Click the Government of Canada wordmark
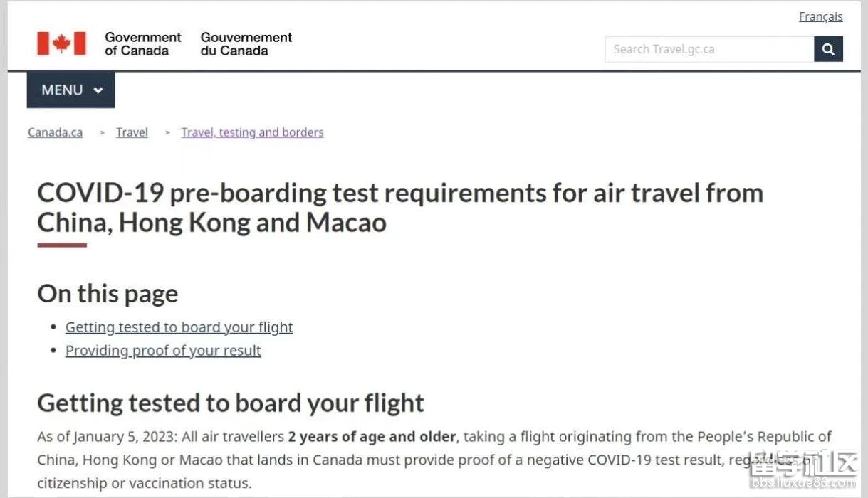This screenshot has height=498, width=868. coord(142,43)
